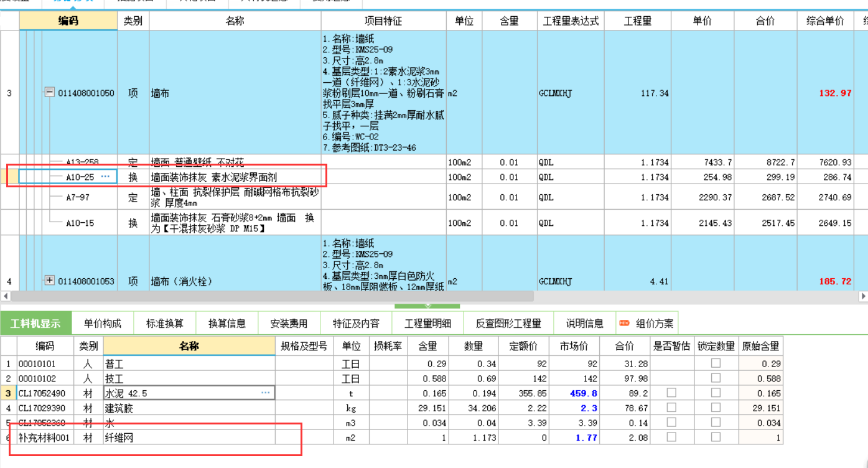Viewport: 868px width, 468px height.
Task: Click the 项目特征 column header
Action: (x=383, y=21)
